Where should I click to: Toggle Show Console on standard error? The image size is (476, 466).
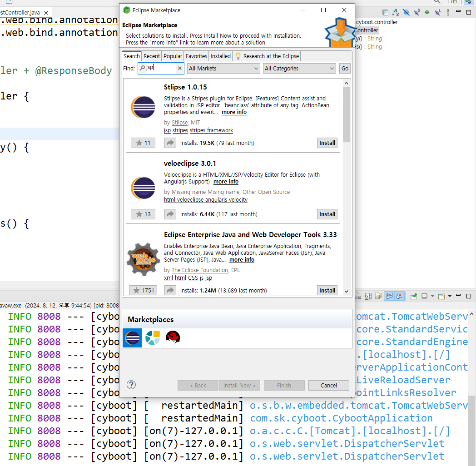pos(400,296)
